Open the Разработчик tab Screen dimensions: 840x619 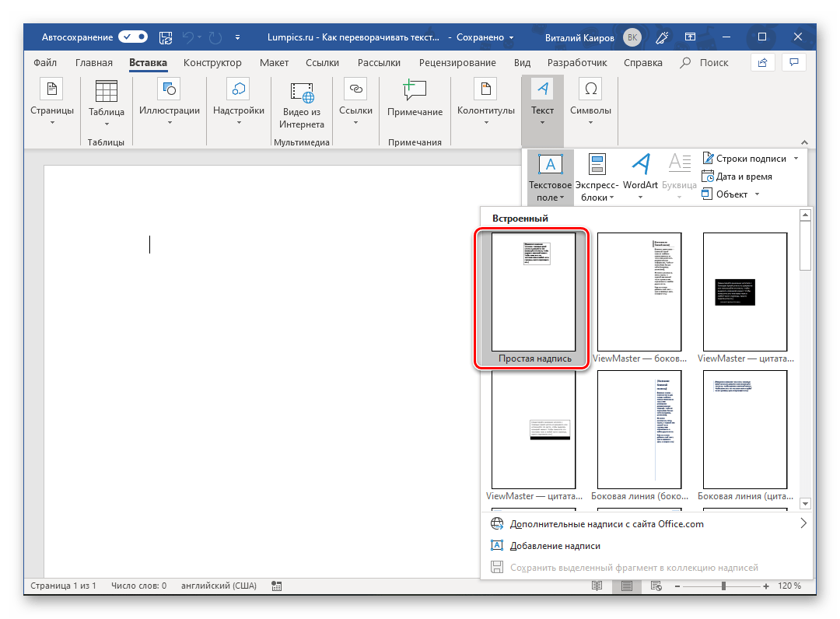(577, 63)
